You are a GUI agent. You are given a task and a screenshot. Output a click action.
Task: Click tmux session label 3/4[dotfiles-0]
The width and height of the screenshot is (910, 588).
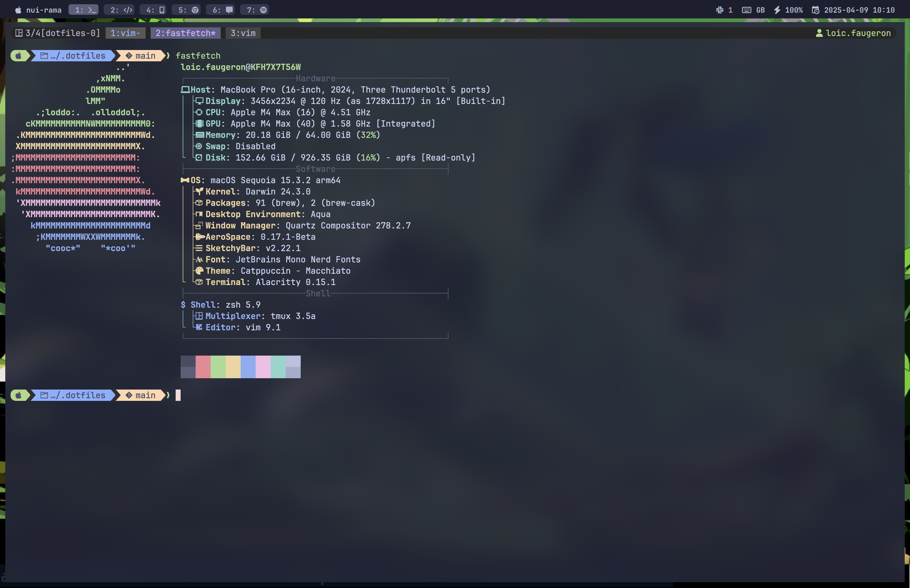[58, 33]
